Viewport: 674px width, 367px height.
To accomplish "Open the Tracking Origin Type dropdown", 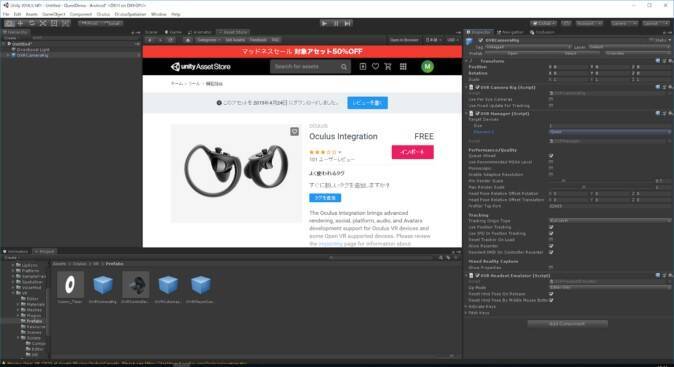I will point(610,220).
